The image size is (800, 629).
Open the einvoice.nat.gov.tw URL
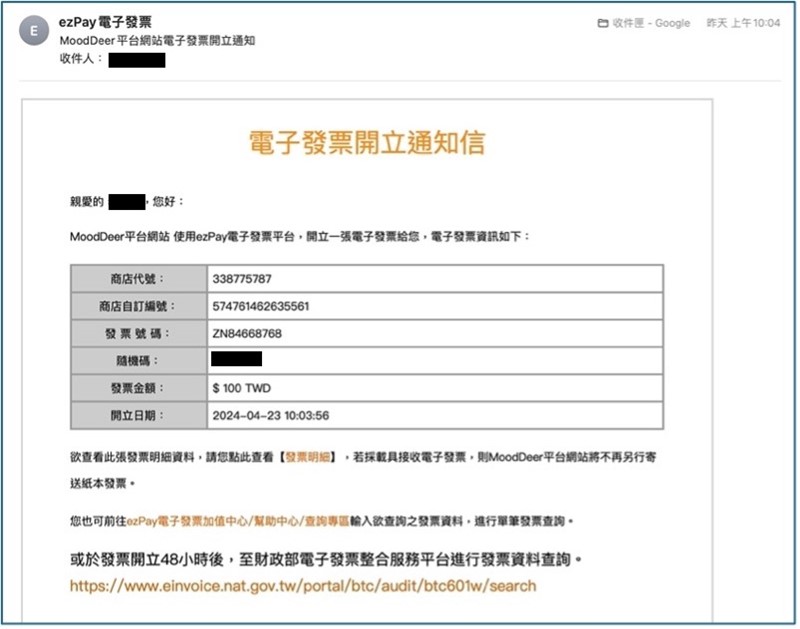coord(303,586)
